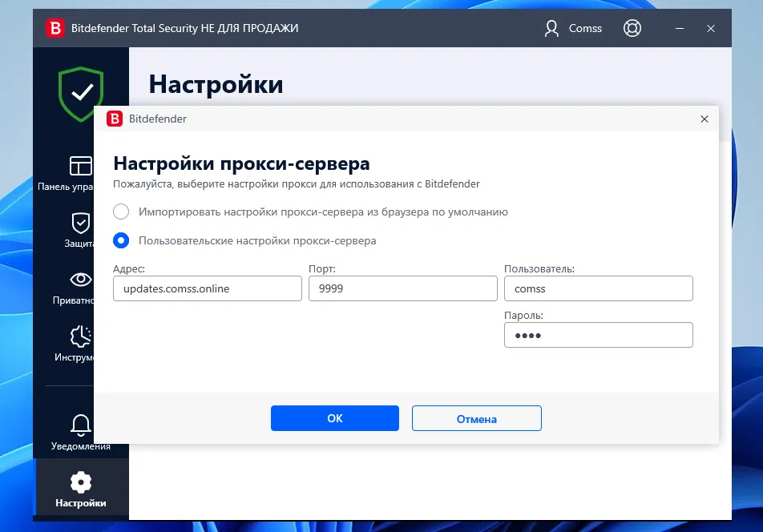Click the 'Адрес:' field label

click(x=129, y=268)
